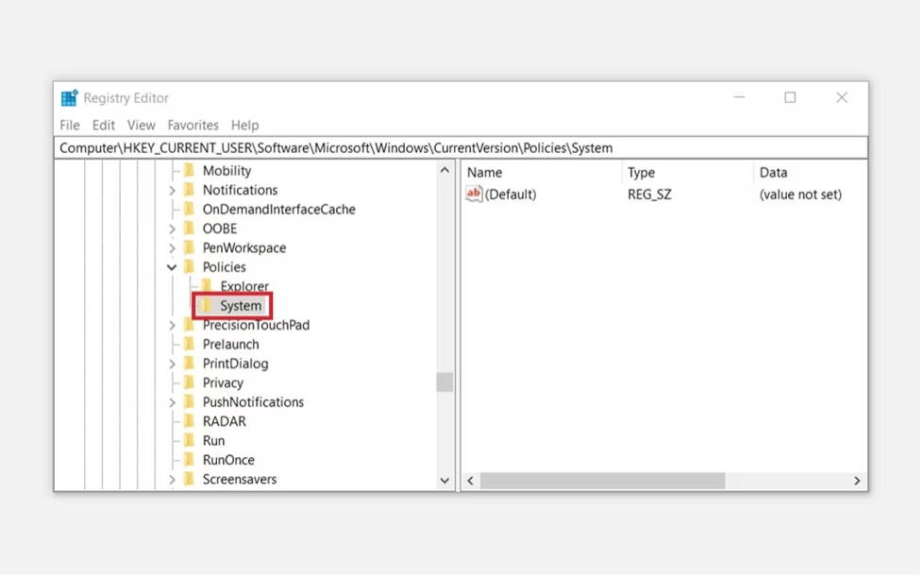
Task: Select the OnDemandInterfaceCache key label
Action: (278, 210)
